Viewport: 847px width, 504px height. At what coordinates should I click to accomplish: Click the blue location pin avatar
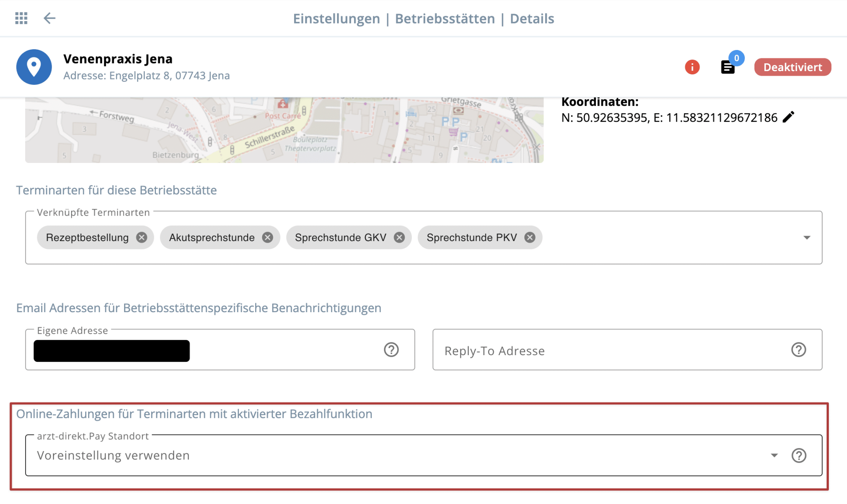[34, 67]
